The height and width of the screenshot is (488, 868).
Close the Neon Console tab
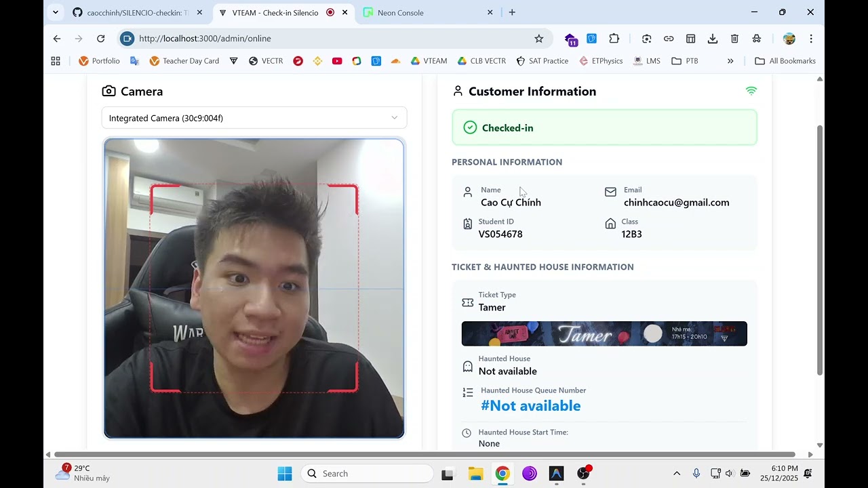490,13
